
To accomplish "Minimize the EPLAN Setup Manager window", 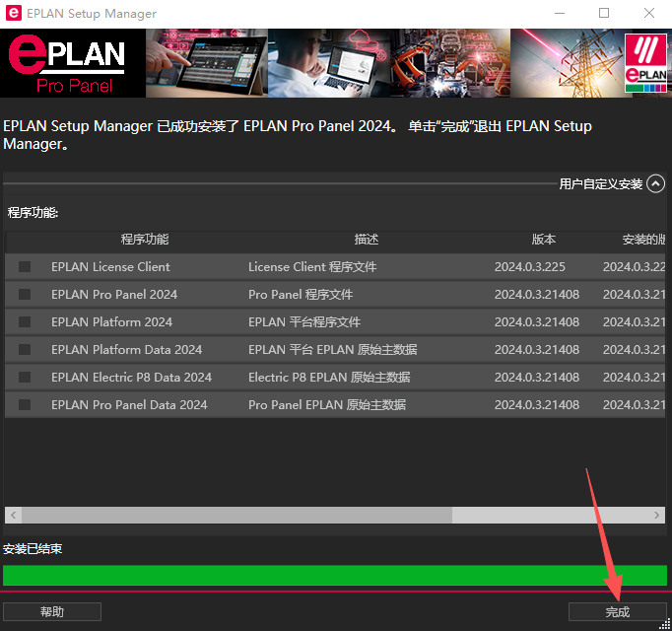I will 560,13.
